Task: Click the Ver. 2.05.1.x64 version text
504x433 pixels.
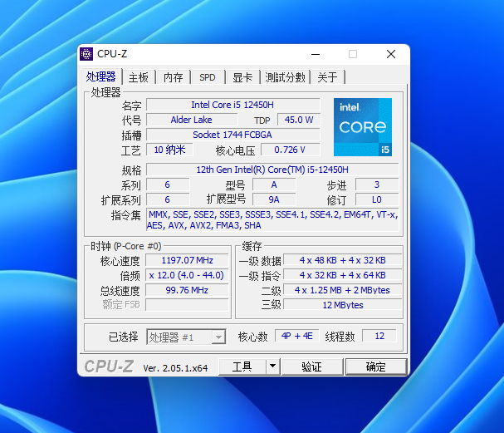Action: point(175,368)
